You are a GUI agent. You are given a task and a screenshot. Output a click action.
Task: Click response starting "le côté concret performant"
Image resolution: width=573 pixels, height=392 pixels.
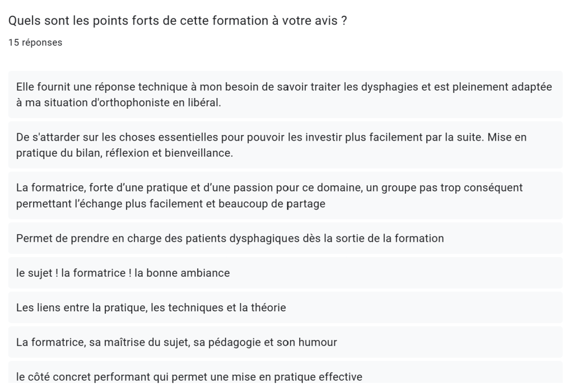(x=189, y=377)
